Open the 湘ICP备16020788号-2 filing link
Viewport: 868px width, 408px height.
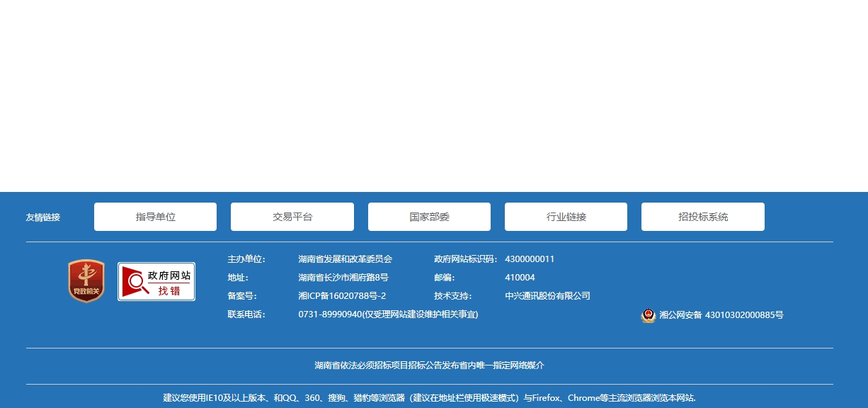(342, 296)
